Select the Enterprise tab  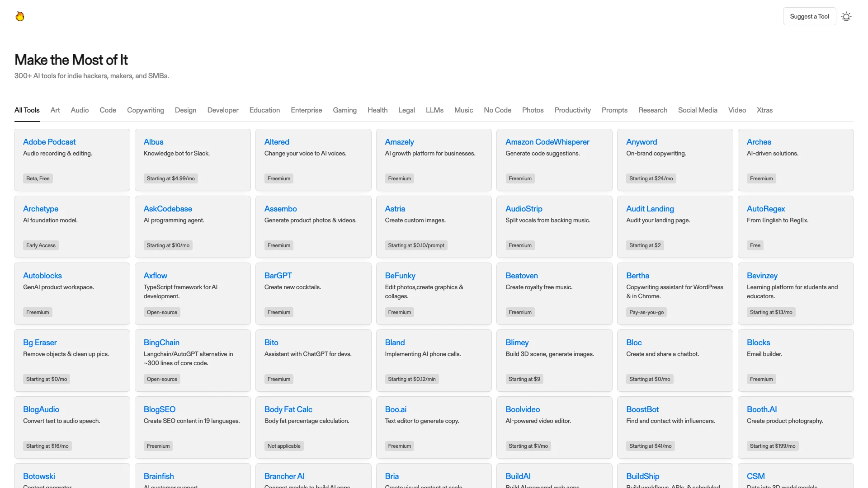click(307, 110)
